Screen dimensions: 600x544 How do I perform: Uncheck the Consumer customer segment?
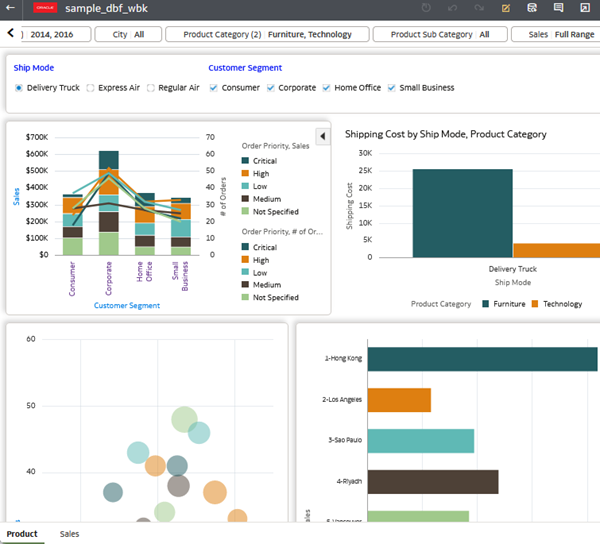pyautogui.click(x=213, y=88)
